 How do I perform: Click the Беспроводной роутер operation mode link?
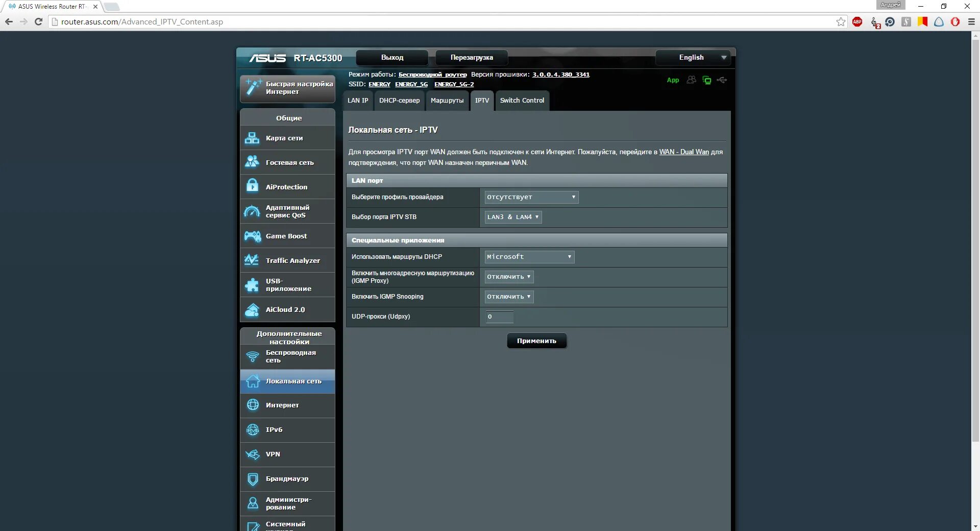(432, 75)
